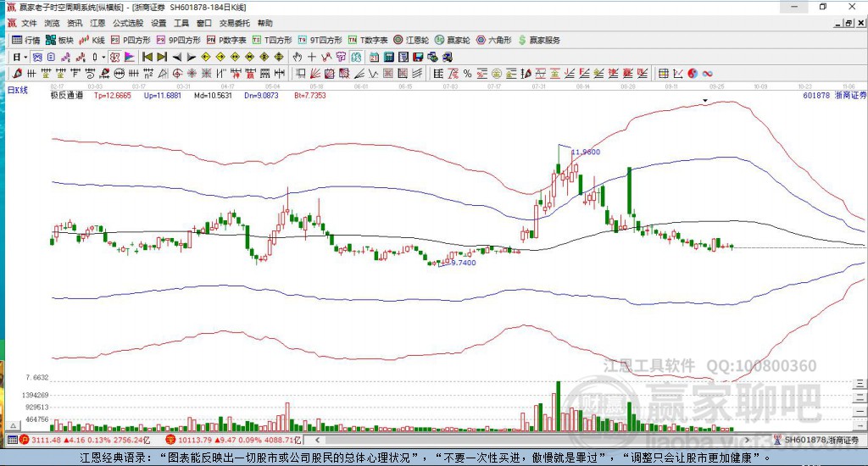
Task: Open the P数字表 tool
Action: point(225,40)
